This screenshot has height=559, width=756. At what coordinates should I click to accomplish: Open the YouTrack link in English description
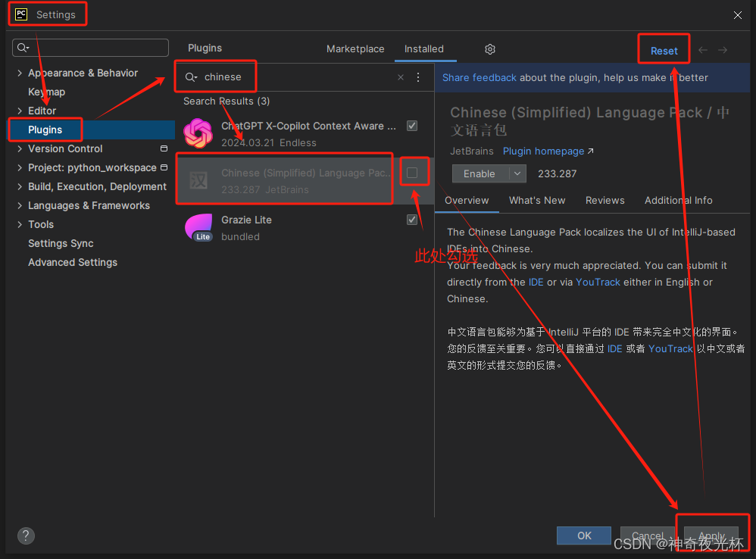pyautogui.click(x=598, y=282)
